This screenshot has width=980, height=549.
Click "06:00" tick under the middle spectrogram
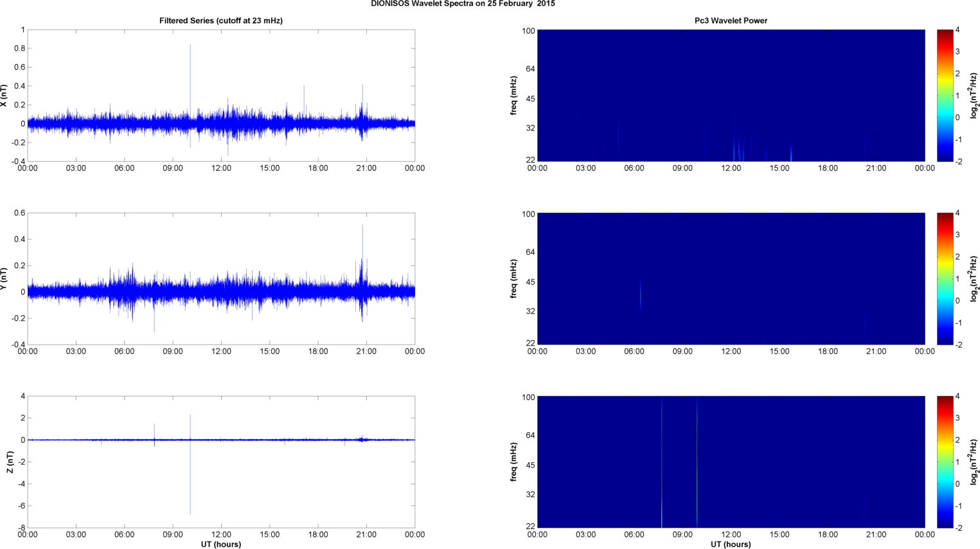634,352
